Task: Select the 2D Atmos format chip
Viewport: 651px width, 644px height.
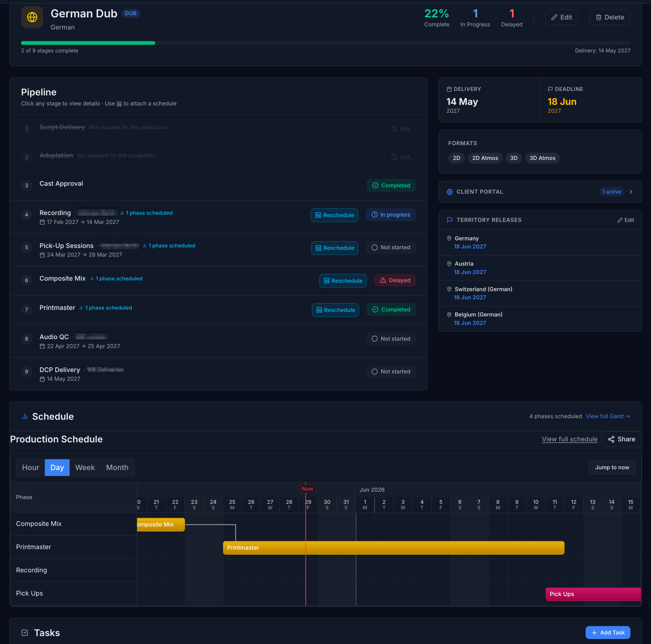Action: (x=485, y=158)
